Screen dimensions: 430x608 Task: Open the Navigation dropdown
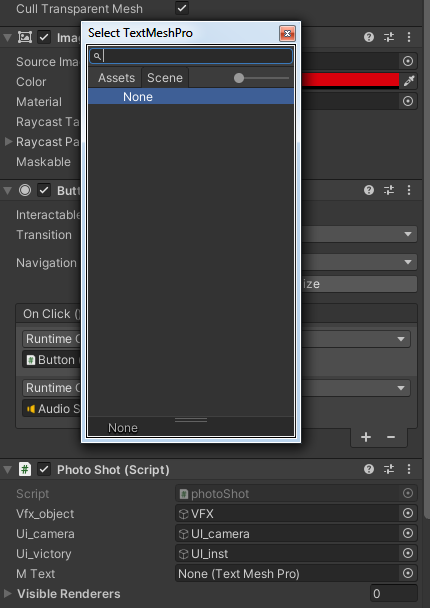[359, 262]
